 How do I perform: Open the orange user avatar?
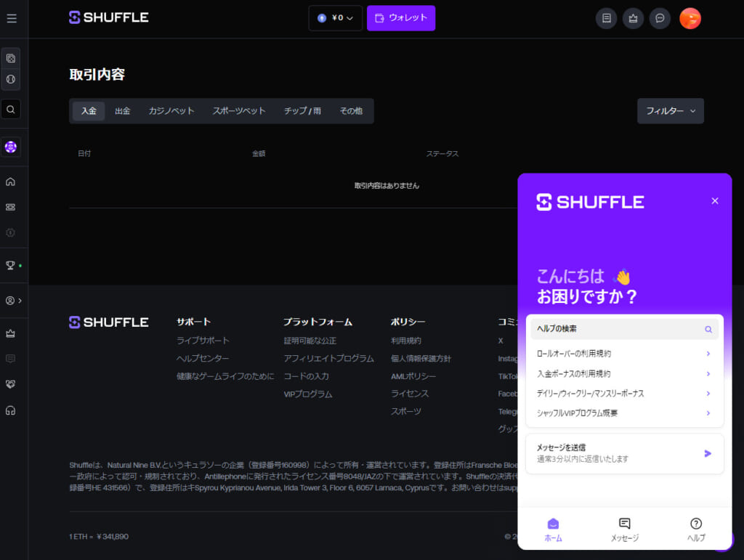click(x=690, y=18)
